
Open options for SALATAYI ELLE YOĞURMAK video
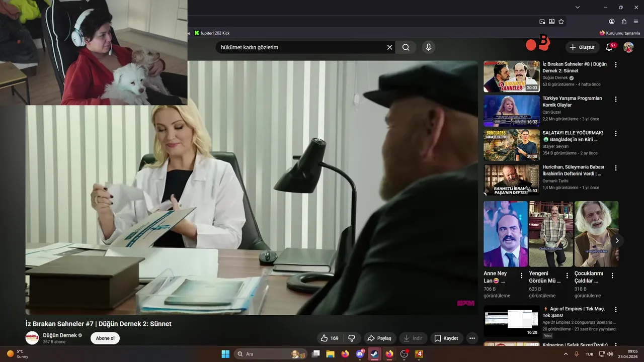(616, 134)
